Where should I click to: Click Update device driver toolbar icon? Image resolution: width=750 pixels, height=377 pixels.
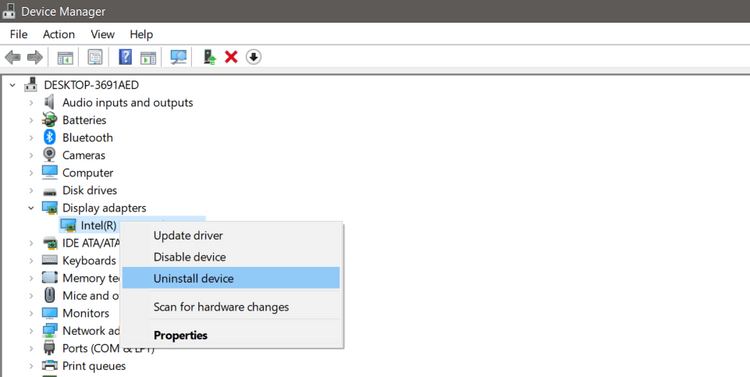(210, 57)
